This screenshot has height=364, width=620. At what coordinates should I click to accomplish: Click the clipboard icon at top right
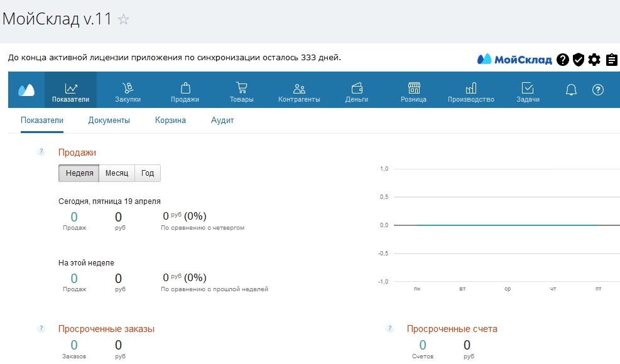point(611,60)
